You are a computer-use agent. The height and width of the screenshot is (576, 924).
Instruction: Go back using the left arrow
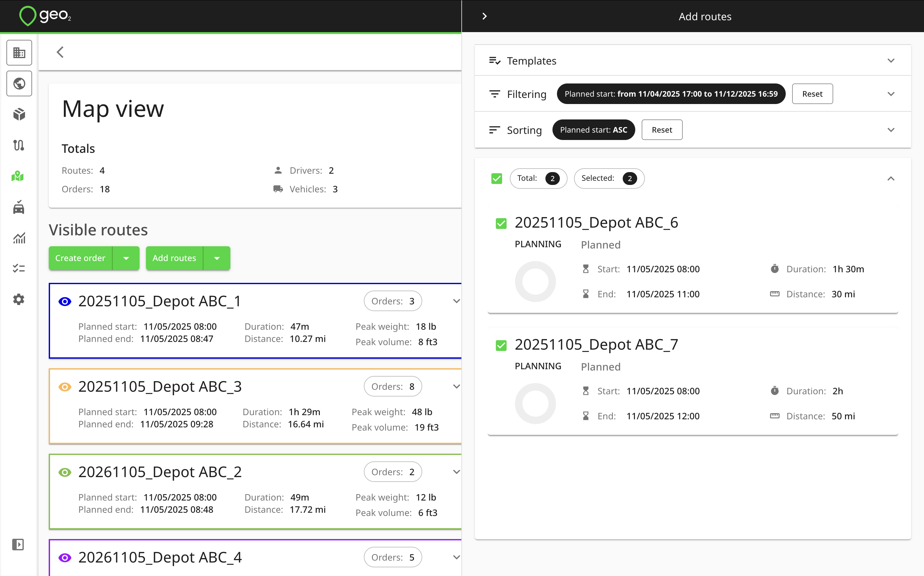pos(60,52)
